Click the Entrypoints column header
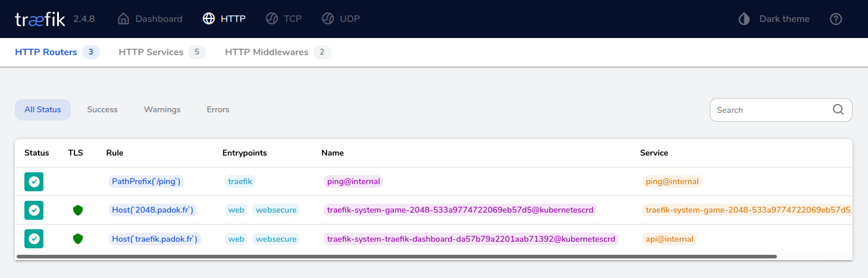This screenshot has width=868, height=278. [x=245, y=153]
